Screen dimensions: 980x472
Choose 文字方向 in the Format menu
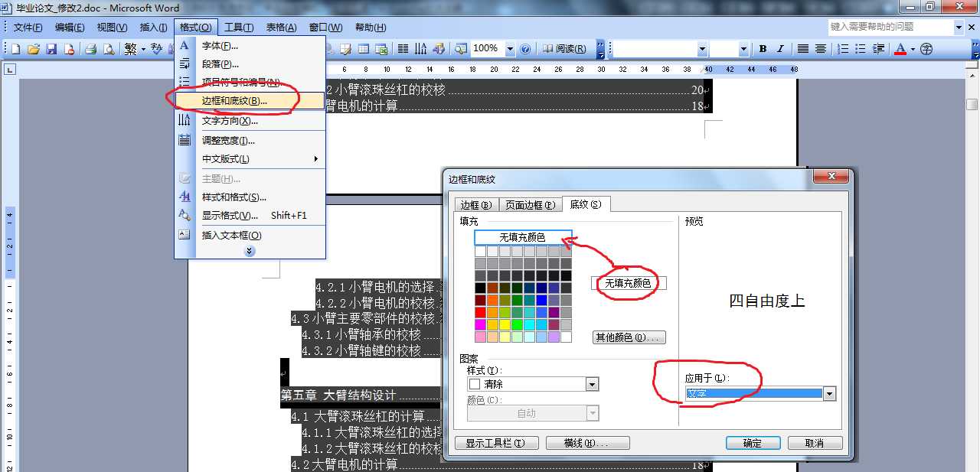250,121
